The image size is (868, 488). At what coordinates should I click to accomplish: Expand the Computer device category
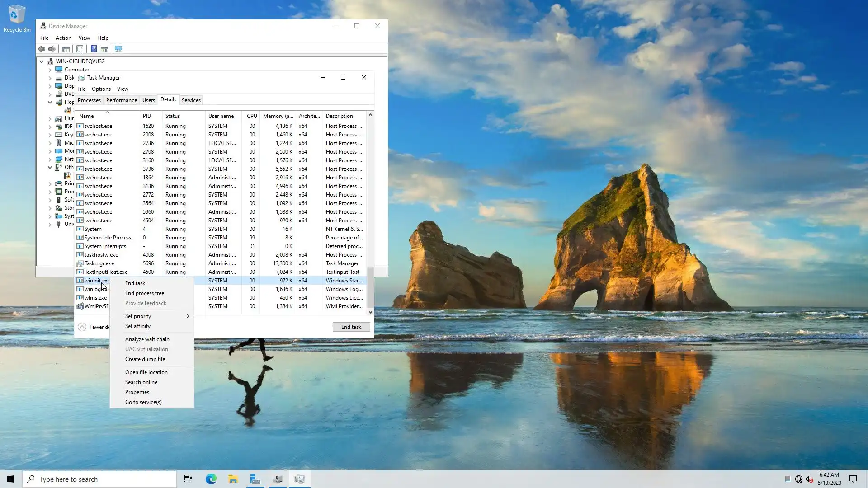click(x=50, y=70)
